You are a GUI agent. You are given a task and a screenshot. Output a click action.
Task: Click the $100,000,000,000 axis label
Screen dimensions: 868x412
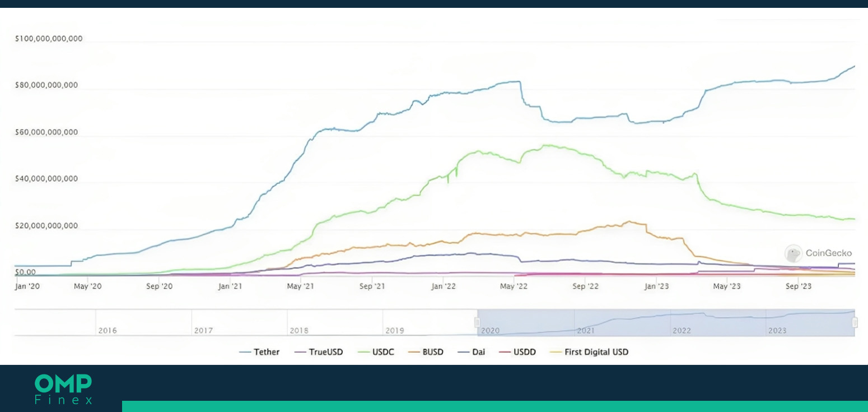[49, 39]
